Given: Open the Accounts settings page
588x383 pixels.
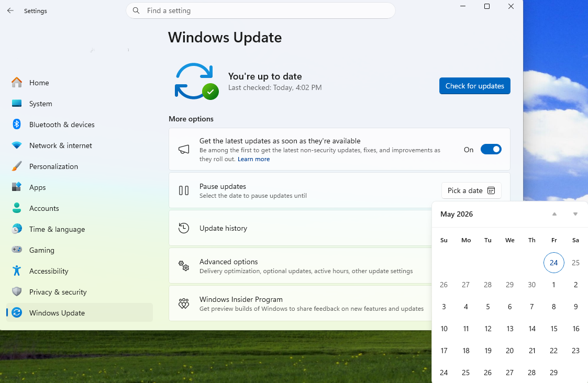Looking at the screenshot, I should 44,208.
